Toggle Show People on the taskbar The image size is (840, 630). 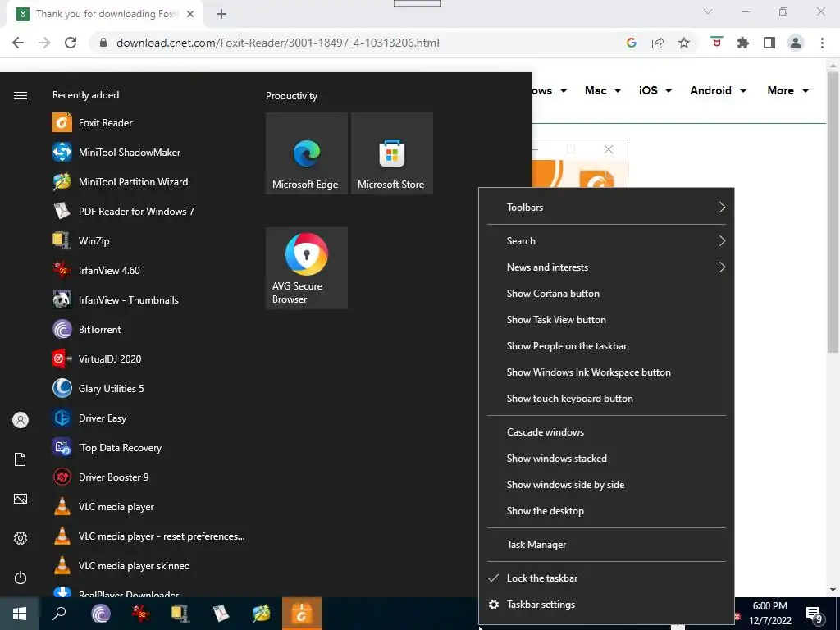606,346
